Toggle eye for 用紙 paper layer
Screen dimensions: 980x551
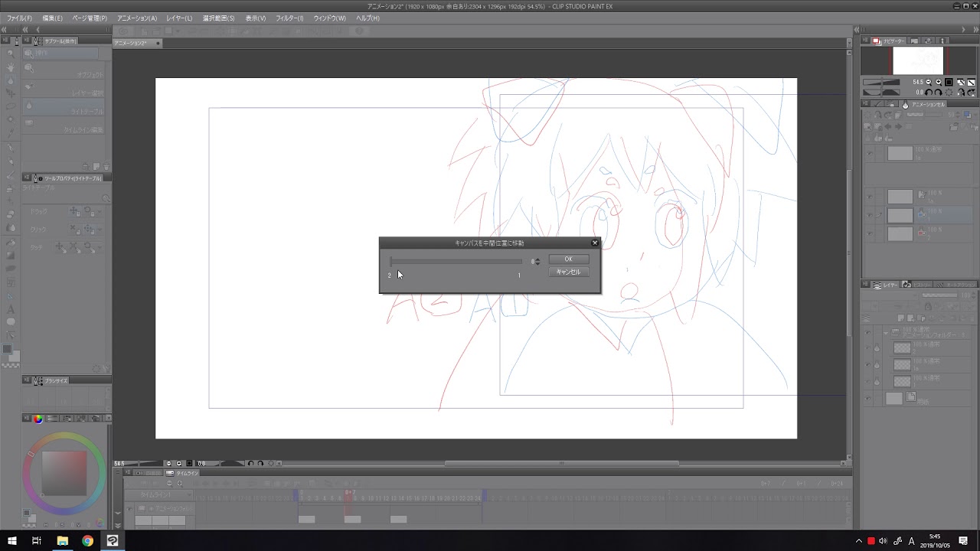(868, 398)
